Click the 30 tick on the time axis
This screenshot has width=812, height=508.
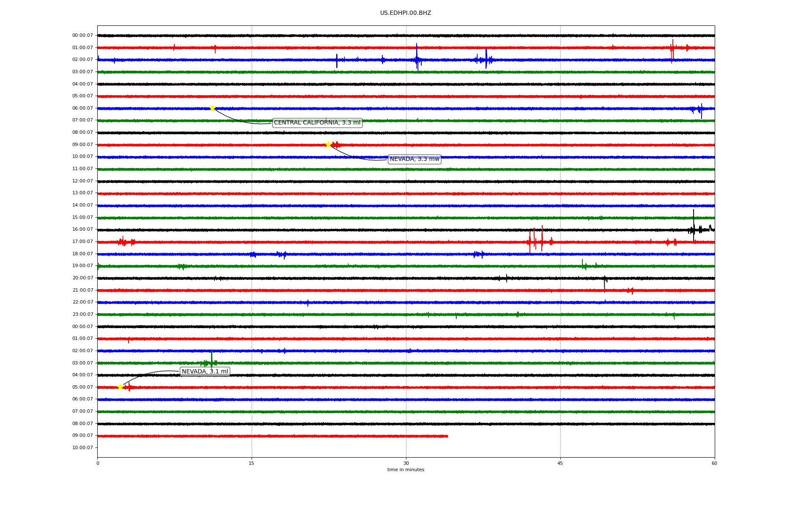(406, 463)
